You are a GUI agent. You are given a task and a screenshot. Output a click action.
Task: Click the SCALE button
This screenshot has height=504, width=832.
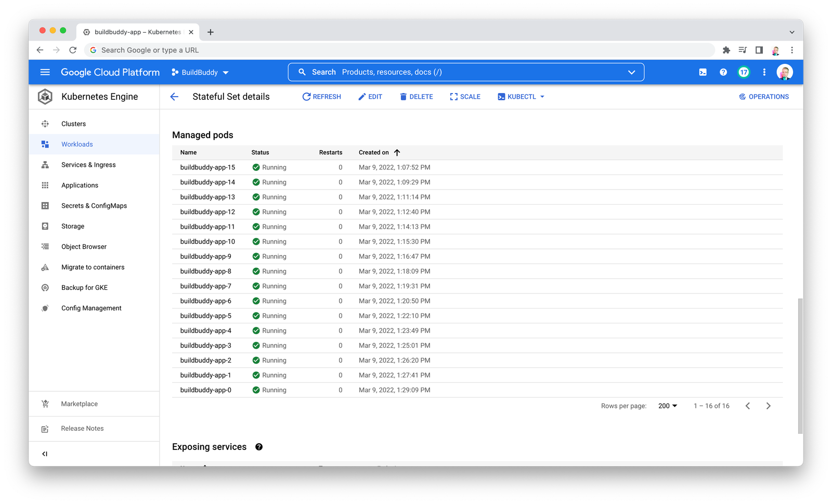(x=465, y=97)
